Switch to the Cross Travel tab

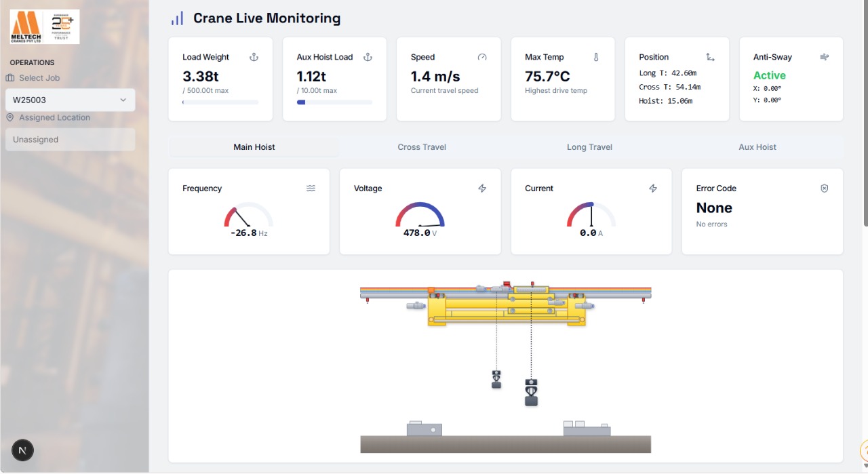tap(422, 146)
